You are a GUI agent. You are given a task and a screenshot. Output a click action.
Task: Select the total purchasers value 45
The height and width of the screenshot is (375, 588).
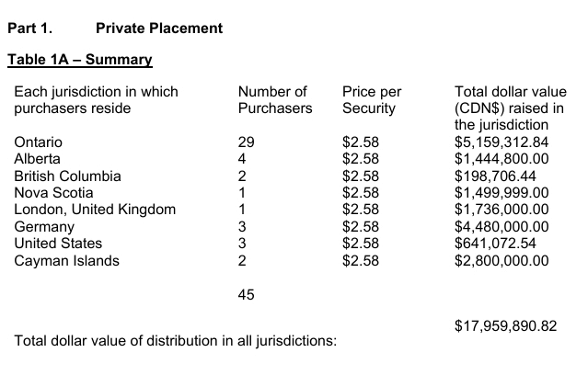pos(246,294)
